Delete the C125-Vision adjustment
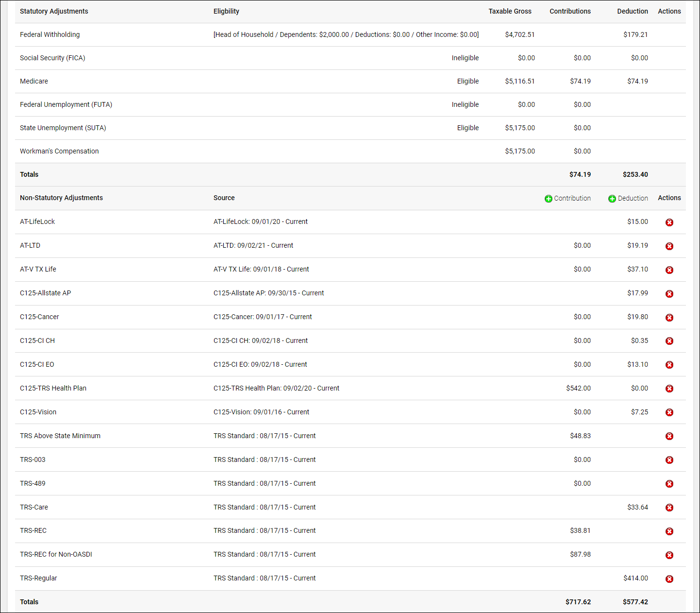The image size is (700, 613). [x=669, y=412]
